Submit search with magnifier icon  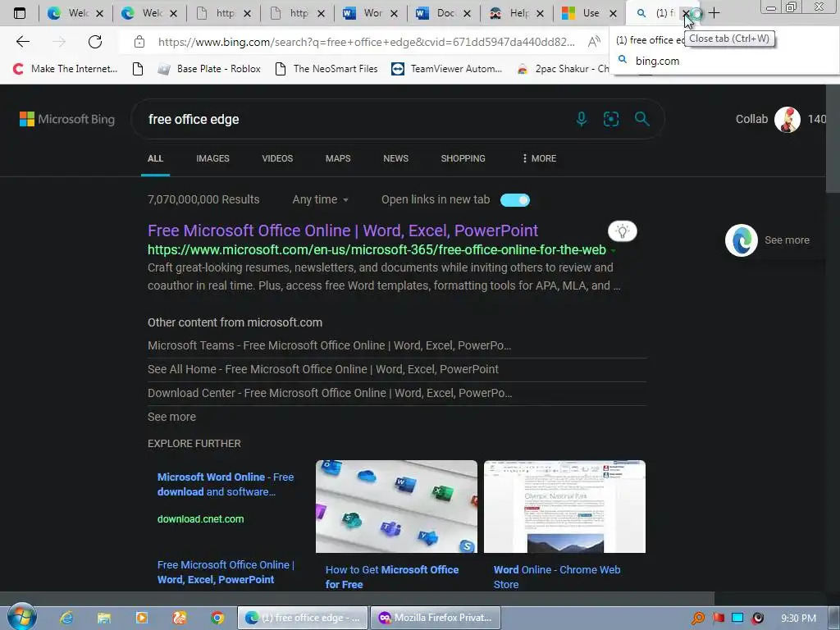tap(641, 119)
